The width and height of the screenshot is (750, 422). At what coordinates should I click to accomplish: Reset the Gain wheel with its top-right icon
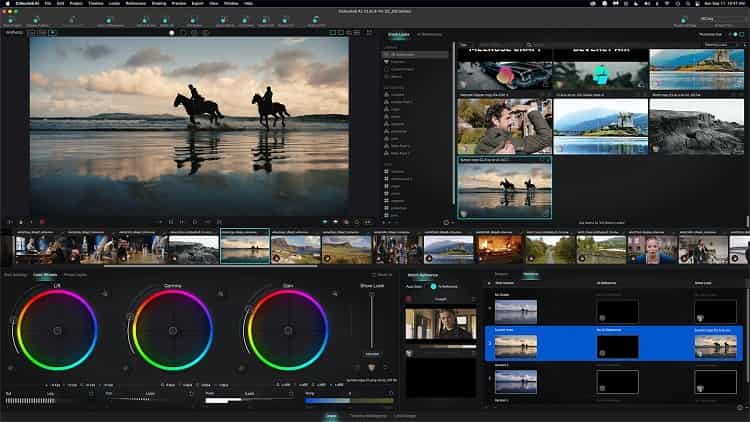tap(335, 293)
